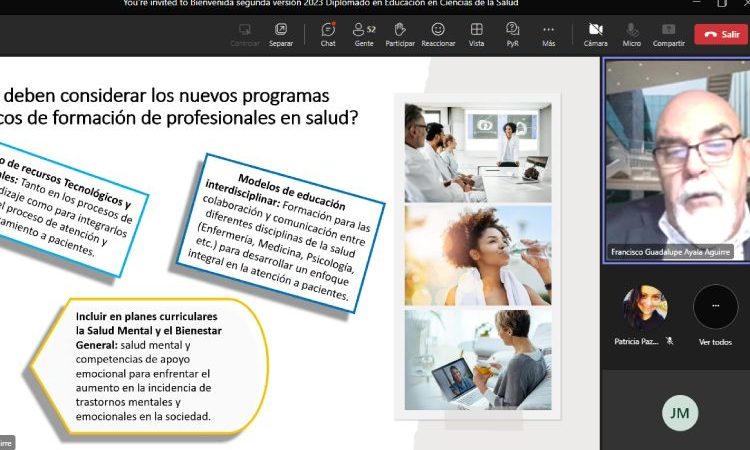Viewport: 750px width, 450px height.
Task: Open the Chat panel
Action: point(328,34)
